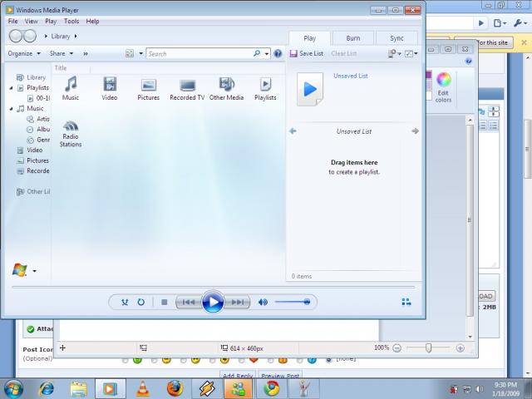532x399 pixels.
Task: Switch to Now Playing view
Action: pos(406,302)
